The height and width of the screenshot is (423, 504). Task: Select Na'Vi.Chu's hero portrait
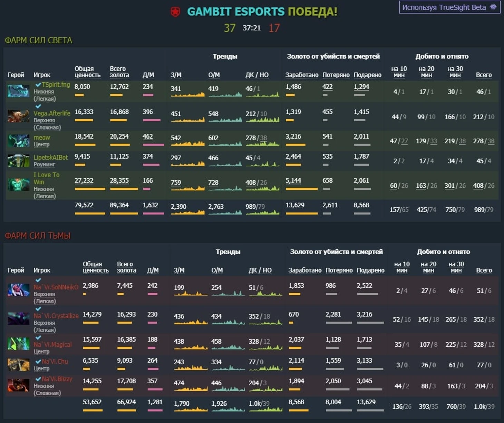pyautogui.click(x=18, y=365)
